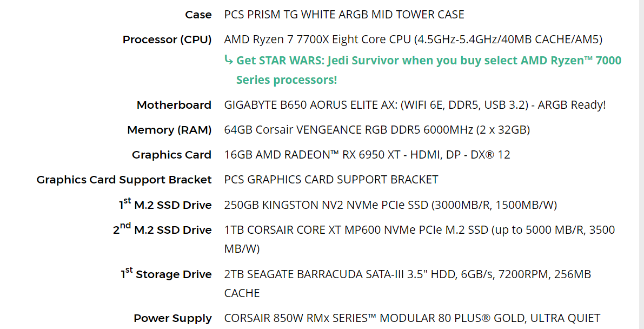Click the 2TB SEAGATE BARRACUDA drive text
Image resolution: width=644 pixels, height=329 pixels.
(x=407, y=284)
